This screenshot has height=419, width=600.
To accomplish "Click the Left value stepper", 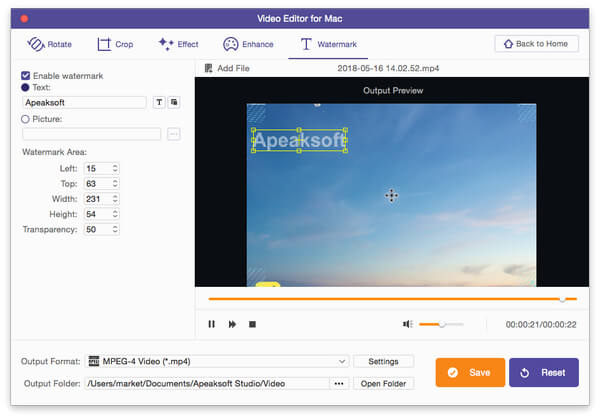I will click(115, 168).
